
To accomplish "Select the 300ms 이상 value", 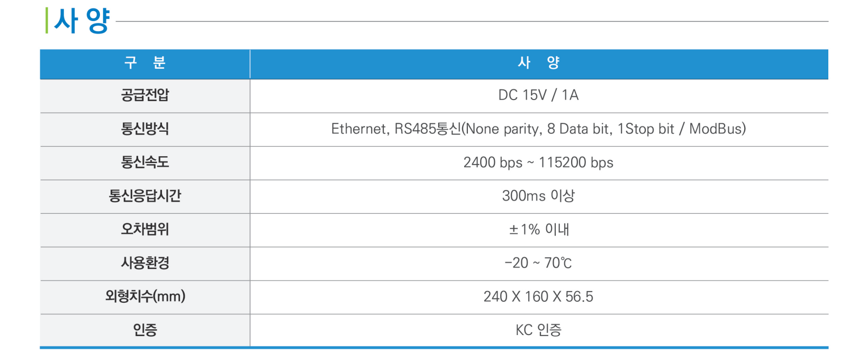I will click(538, 196).
